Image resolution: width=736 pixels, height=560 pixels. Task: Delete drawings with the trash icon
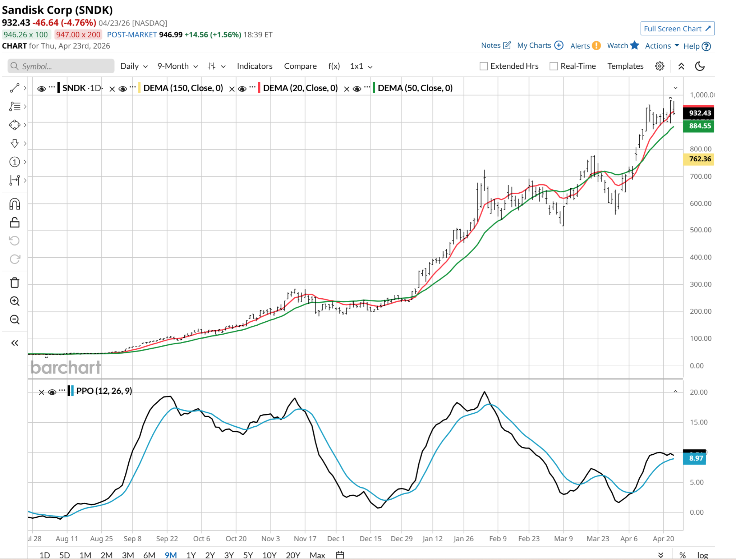(x=14, y=283)
